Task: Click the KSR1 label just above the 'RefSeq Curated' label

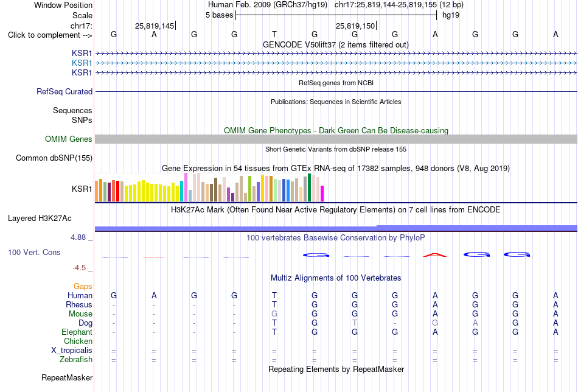Action: tap(82, 72)
